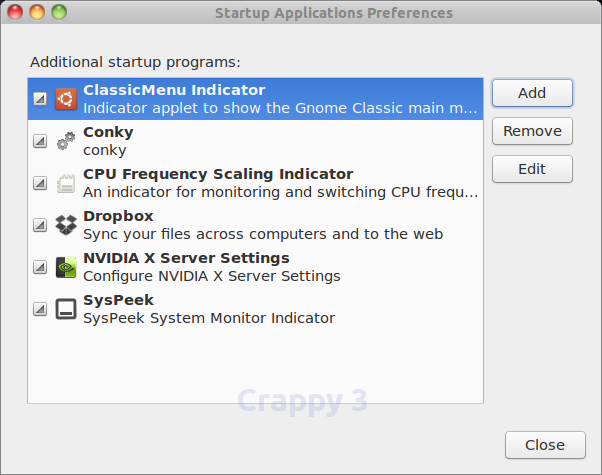This screenshot has height=475, width=602.
Task: Toggle NVIDIA X Server Settings checkbox
Action: click(40, 267)
